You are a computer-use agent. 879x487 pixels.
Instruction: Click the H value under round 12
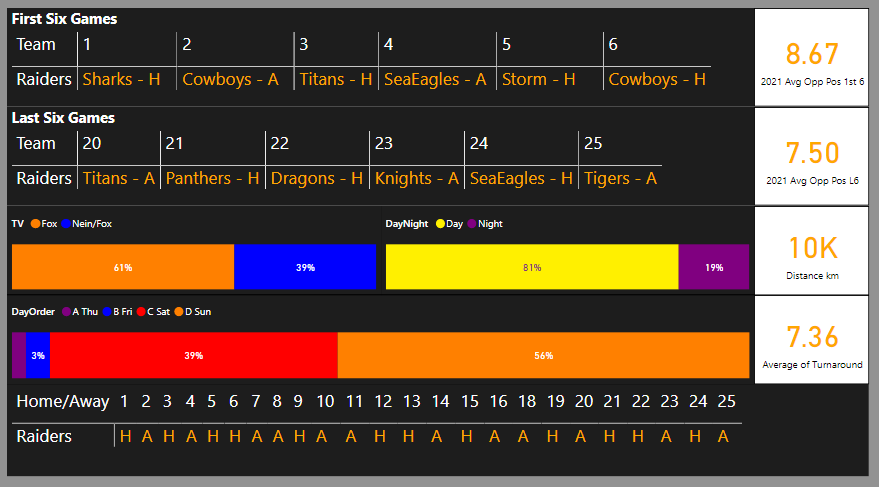pyautogui.click(x=380, y=436)
